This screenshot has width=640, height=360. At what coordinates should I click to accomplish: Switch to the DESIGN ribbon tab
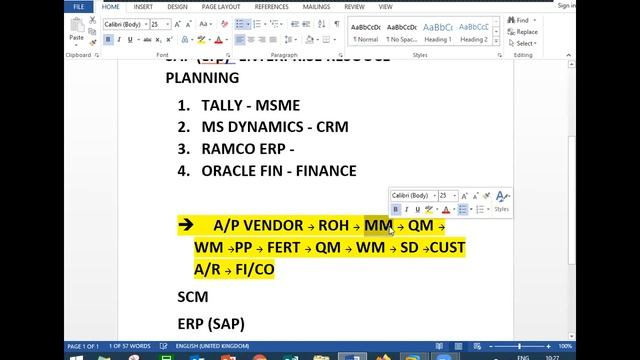click(x=177, y=7)
